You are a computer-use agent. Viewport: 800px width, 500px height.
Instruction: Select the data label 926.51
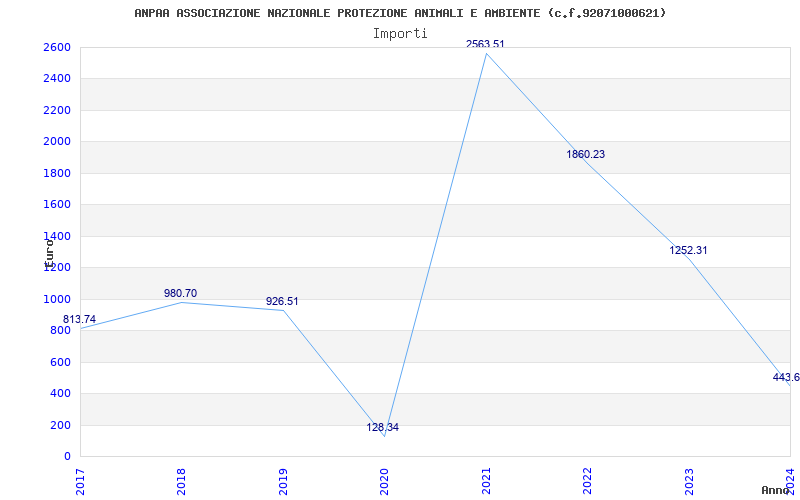[x=282, y=302]
